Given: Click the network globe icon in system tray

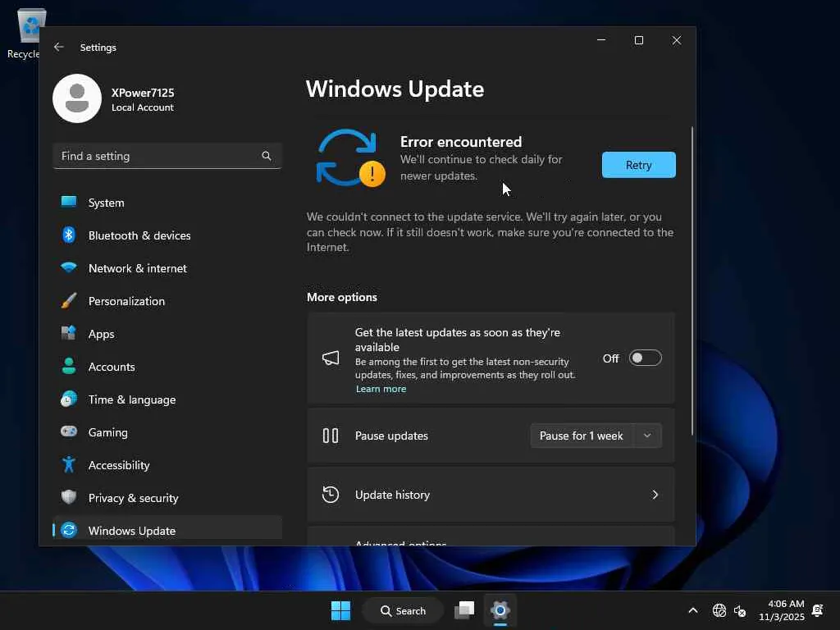Looking at the screenshot, I should (x=719, y=610).
